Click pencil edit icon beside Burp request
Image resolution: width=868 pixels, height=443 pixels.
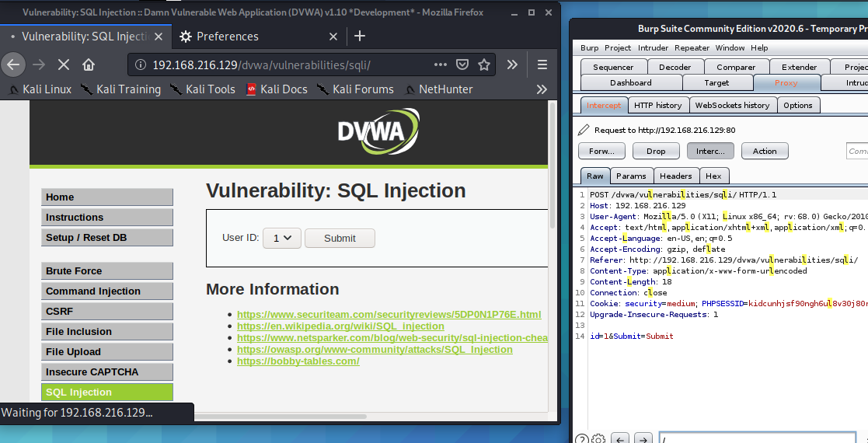(x=584, y=130)
